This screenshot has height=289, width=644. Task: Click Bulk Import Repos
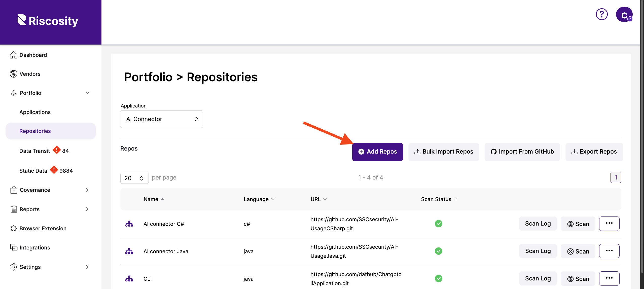point(444,152)
